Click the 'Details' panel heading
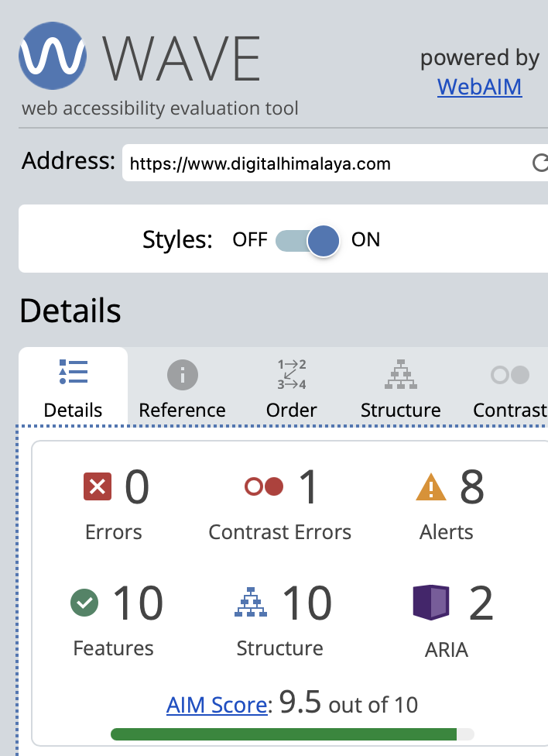This screenshot has height=756, width=548. [x=70, y=311]
